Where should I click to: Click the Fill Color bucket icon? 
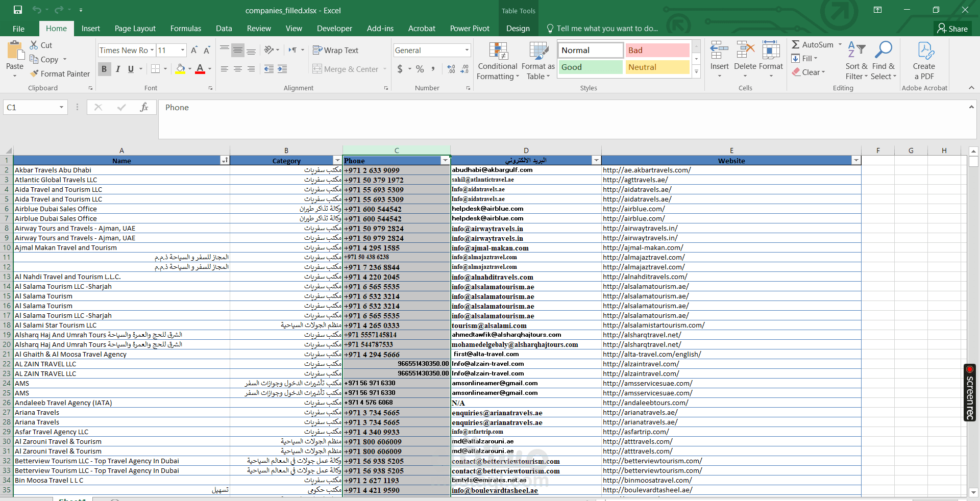pyautogui.click(x=181, y=69)
